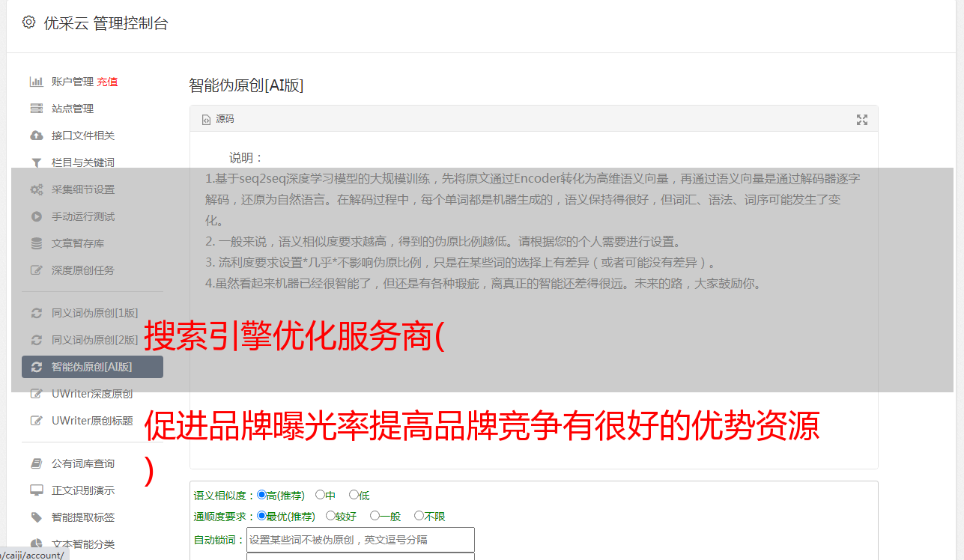Select the 站点管理 server icon
The width and height of the screenshot is (964, 560).
(36, 109)
